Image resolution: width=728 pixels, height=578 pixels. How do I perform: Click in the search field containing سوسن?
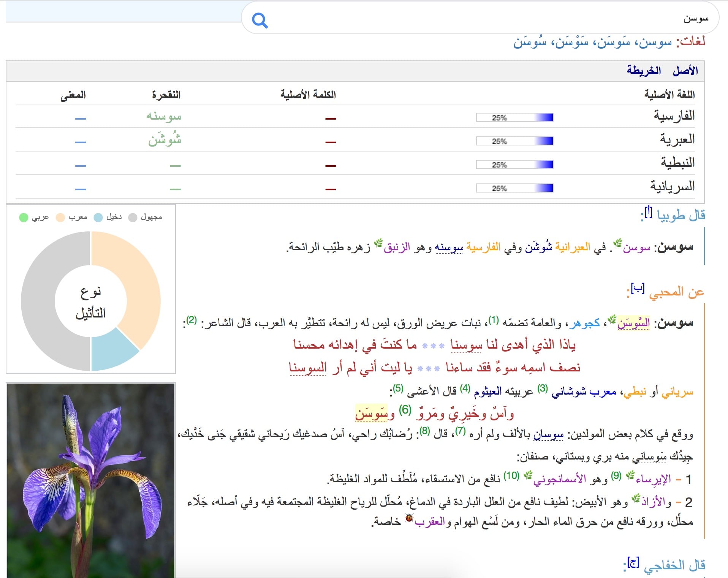pos(480,18)
